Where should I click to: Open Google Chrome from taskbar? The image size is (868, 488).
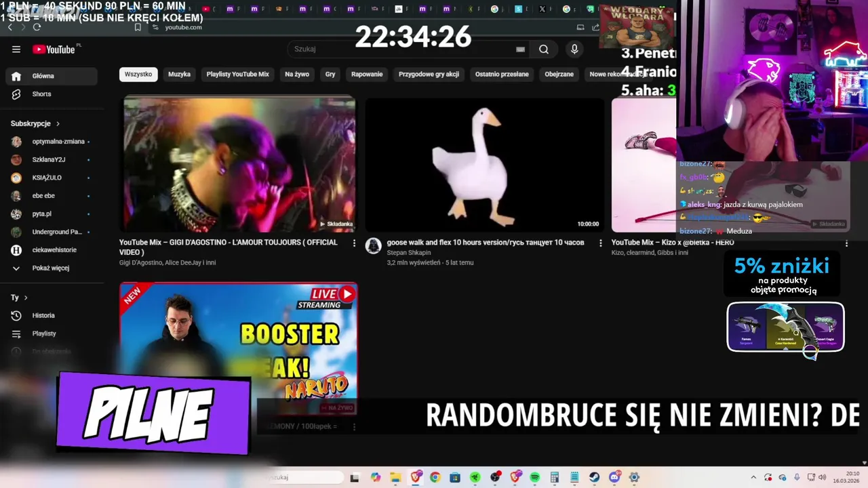[x=435, y=478]
